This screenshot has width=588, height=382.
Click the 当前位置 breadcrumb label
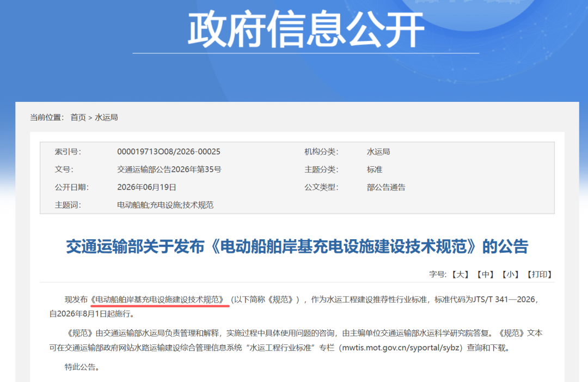tap(47, 118)
